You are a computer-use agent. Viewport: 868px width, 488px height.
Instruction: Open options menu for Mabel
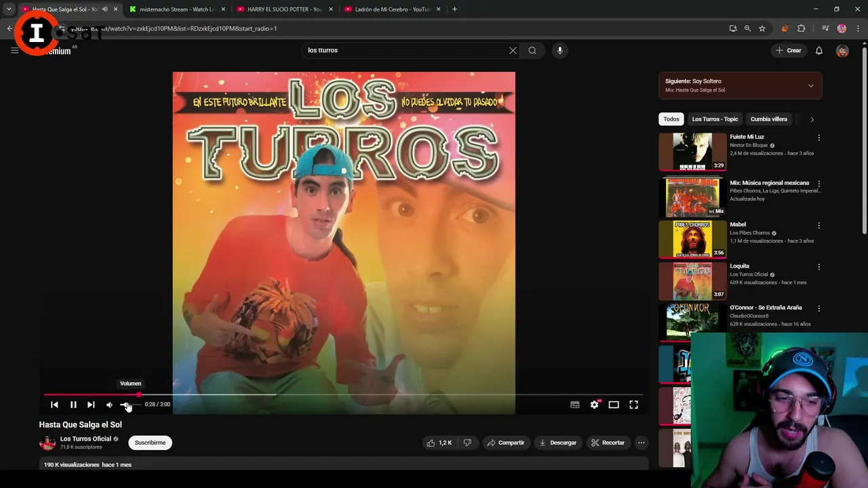[818, 225]
